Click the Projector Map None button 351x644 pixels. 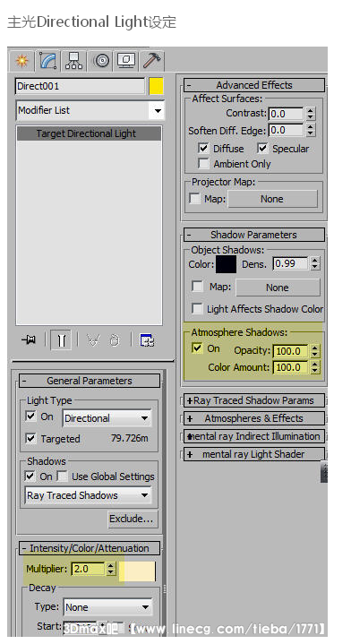(272, 199)
